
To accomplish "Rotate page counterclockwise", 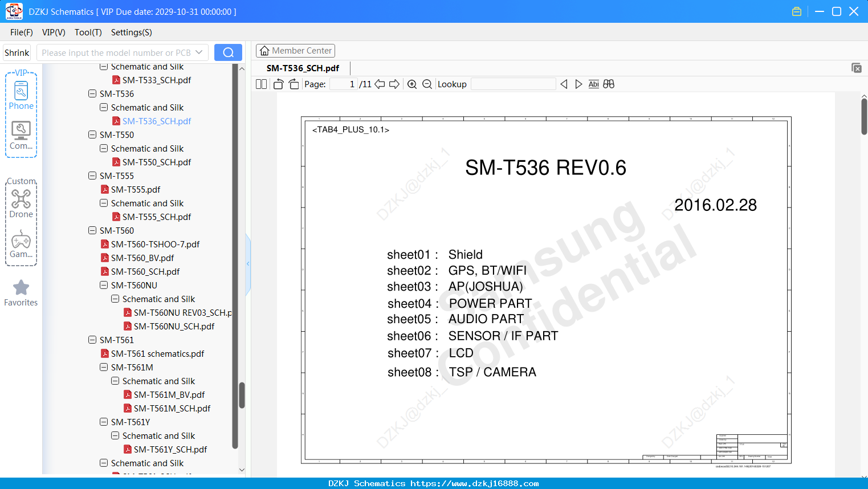I will coord(278,84).
